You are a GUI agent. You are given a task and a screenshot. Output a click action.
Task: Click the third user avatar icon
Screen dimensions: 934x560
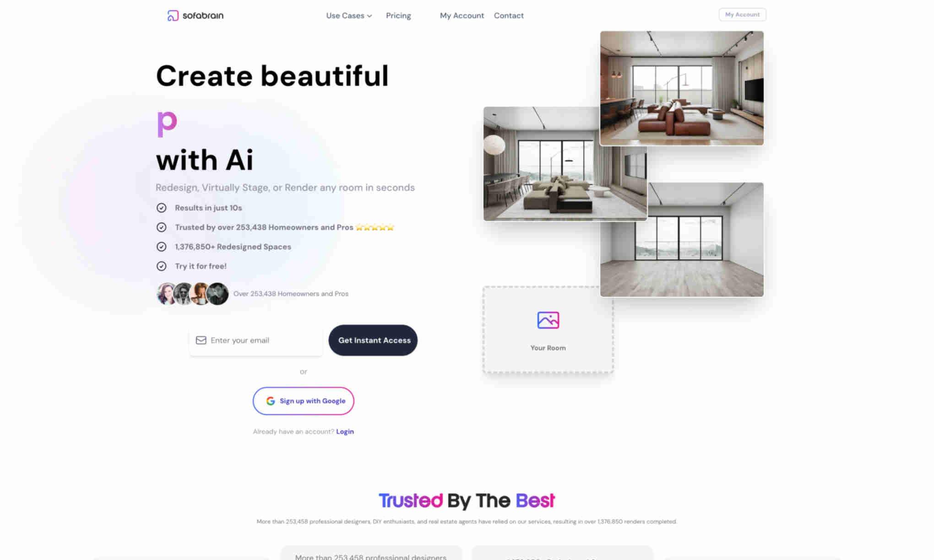tap(198, 293)
